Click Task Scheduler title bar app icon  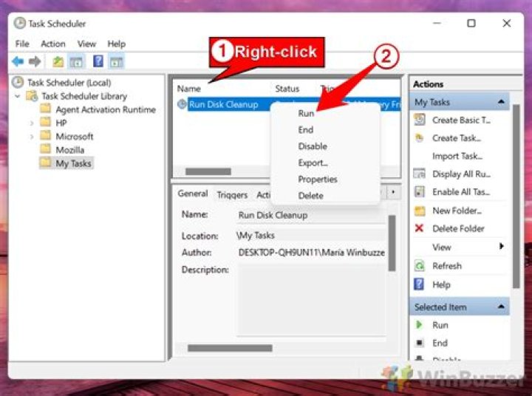pos(20,23)
